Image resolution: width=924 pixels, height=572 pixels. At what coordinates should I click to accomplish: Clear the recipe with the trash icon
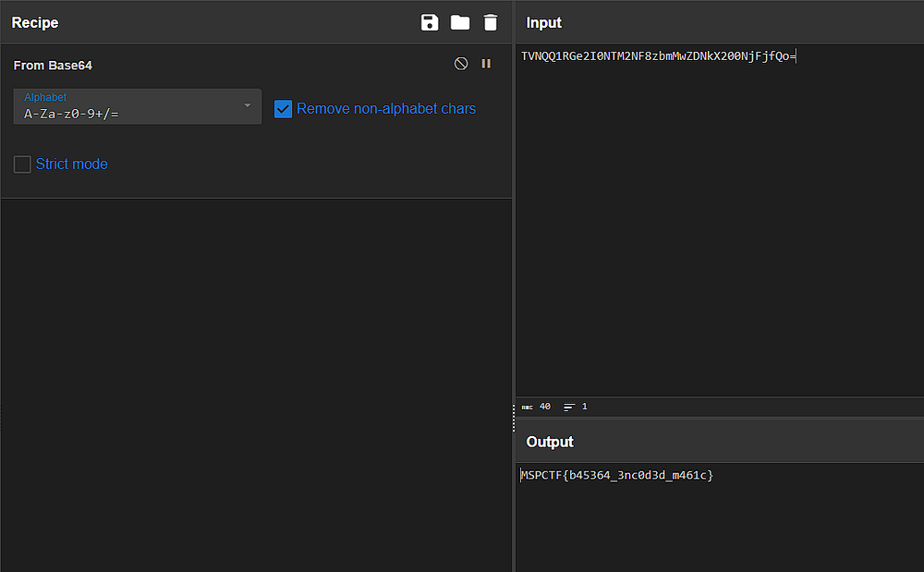[x=491, y=22]
